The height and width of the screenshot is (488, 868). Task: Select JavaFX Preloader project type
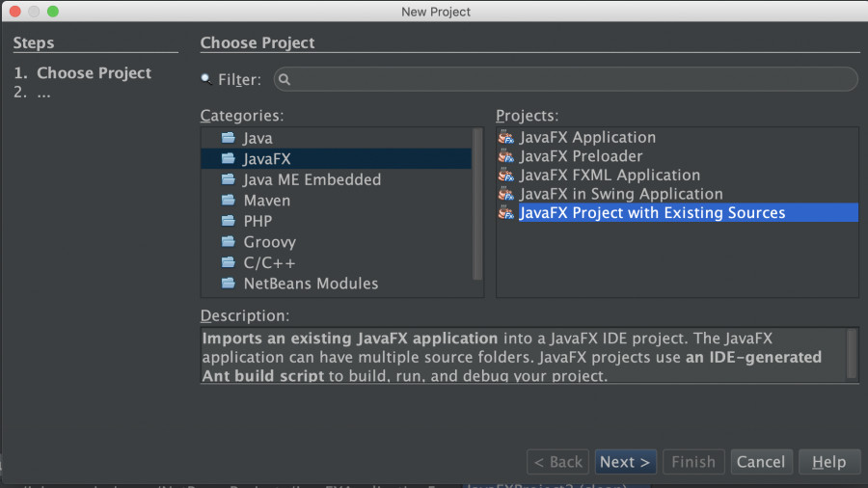click(581, 156)
